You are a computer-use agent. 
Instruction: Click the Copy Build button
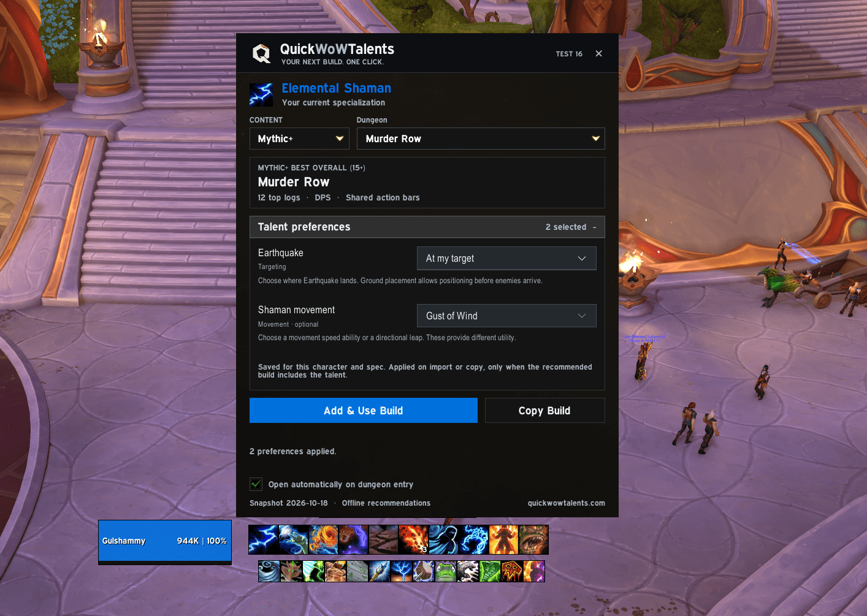pyautogui.click(x=545, y=411)
